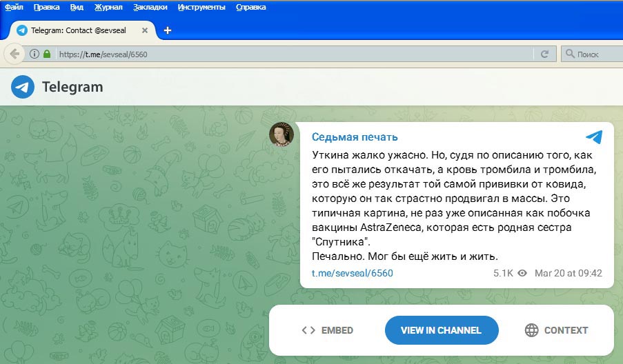Click the Telegram header title text
Viewport: 623px width, 364px height.
pyautogui.click(x=72, y=87)
